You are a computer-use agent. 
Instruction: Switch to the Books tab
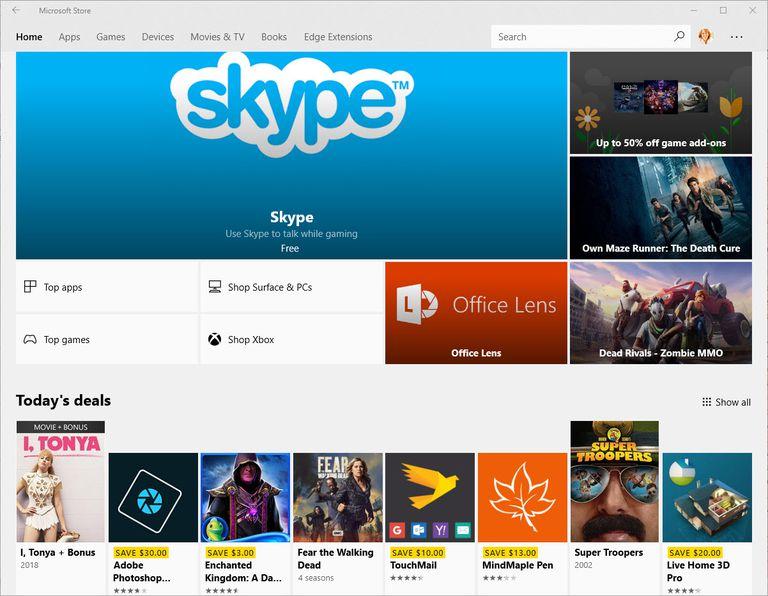point(274,37)
